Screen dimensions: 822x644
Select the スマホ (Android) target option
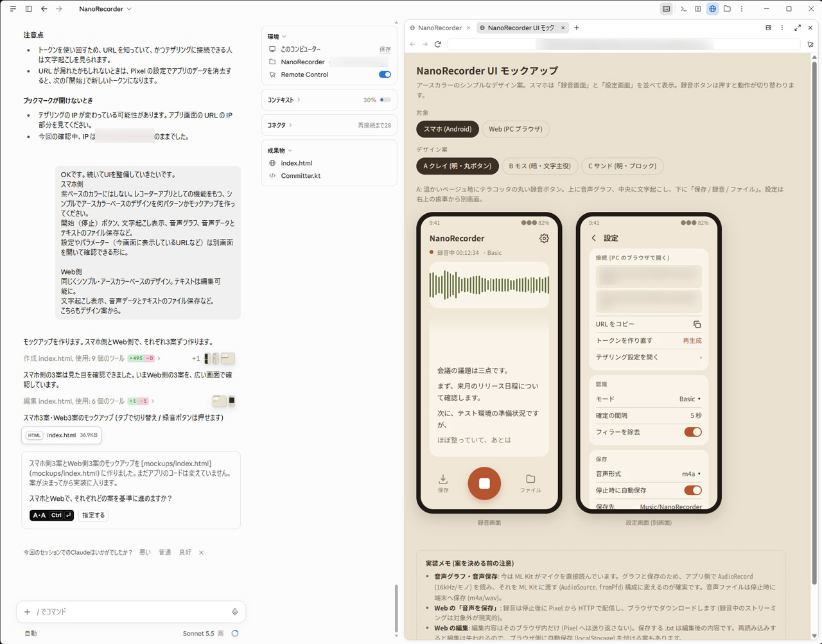448,129
